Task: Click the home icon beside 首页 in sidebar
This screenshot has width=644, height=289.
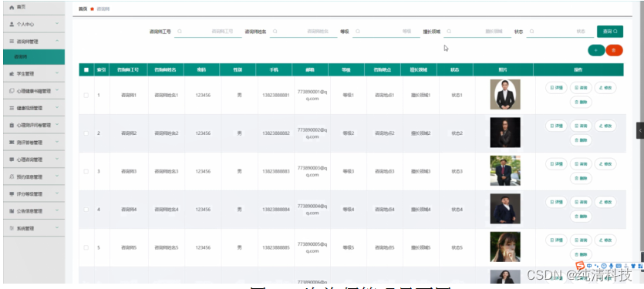Action: (x=12, y=7)
